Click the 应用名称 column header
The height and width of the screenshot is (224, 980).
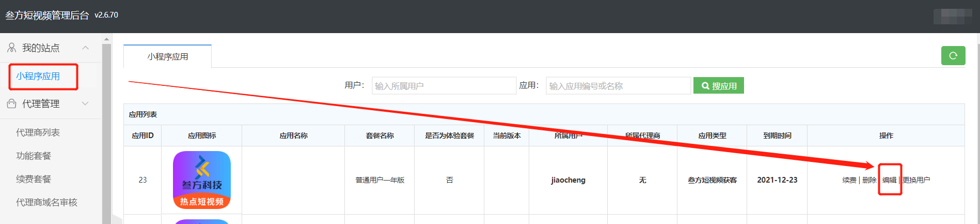pyautogui.click(x=293, y=136)
